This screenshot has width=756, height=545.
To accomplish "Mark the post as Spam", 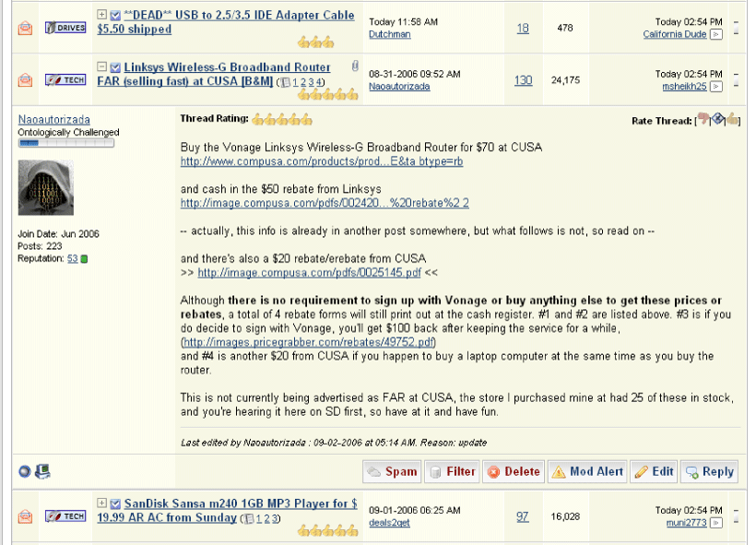I will 392,472.
